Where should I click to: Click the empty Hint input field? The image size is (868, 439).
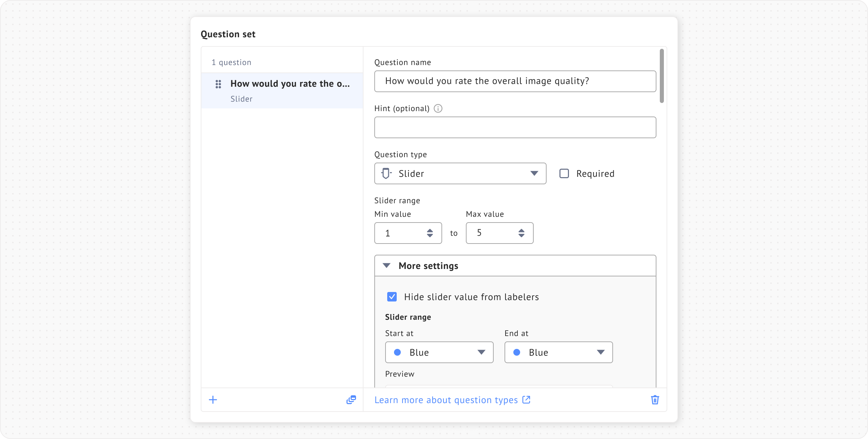tap(515, 127)
